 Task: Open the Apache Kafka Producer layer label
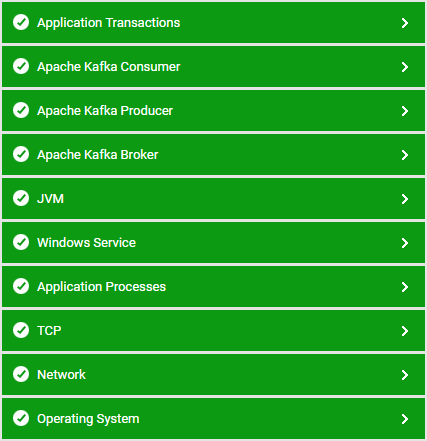pyautogui.click(x=105, y=111)
